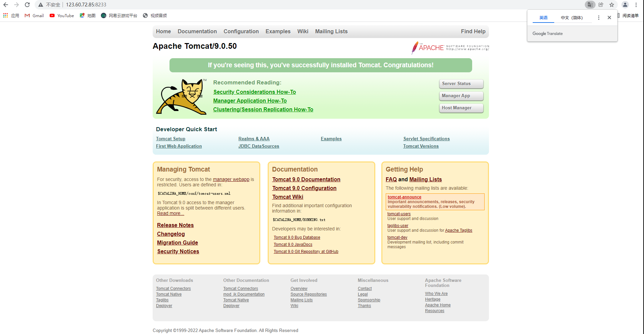Open the Realms & AAA link

(x=254, y=139)
